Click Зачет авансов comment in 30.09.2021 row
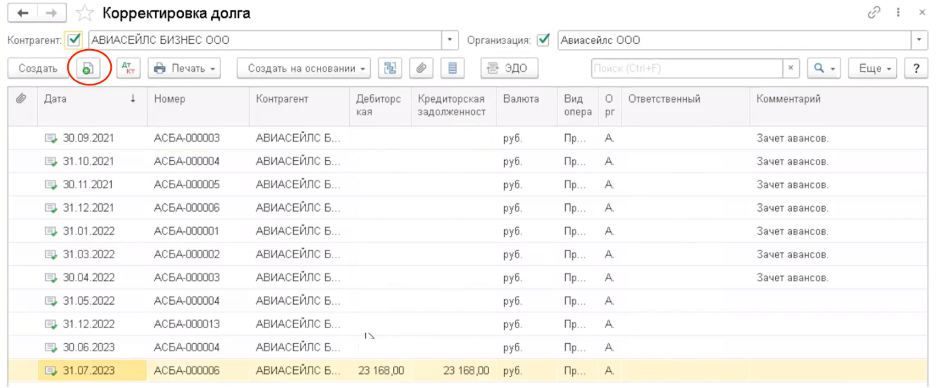Screen dimensions: 936x388 [x=792, y=138]
